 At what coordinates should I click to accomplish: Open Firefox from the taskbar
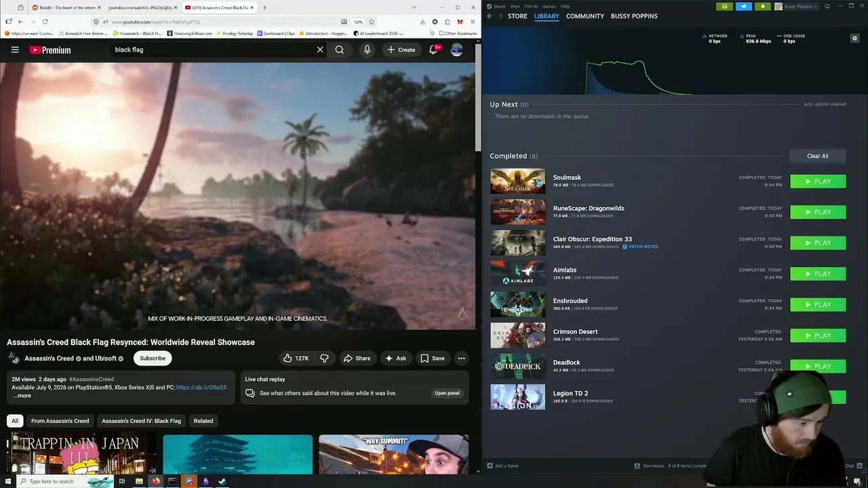[156, 481]
